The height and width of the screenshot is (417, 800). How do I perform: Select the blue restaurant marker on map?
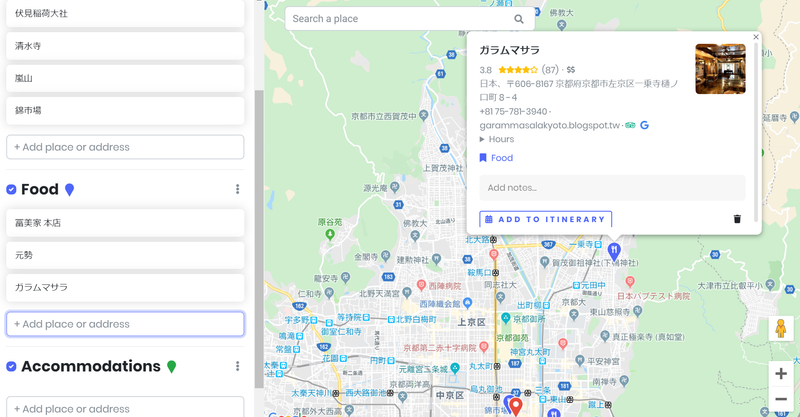614,251
